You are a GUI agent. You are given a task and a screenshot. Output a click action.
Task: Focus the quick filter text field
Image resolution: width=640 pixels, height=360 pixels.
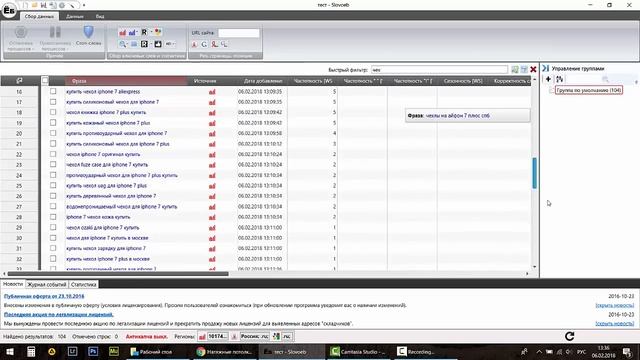[x=439, y=70]
